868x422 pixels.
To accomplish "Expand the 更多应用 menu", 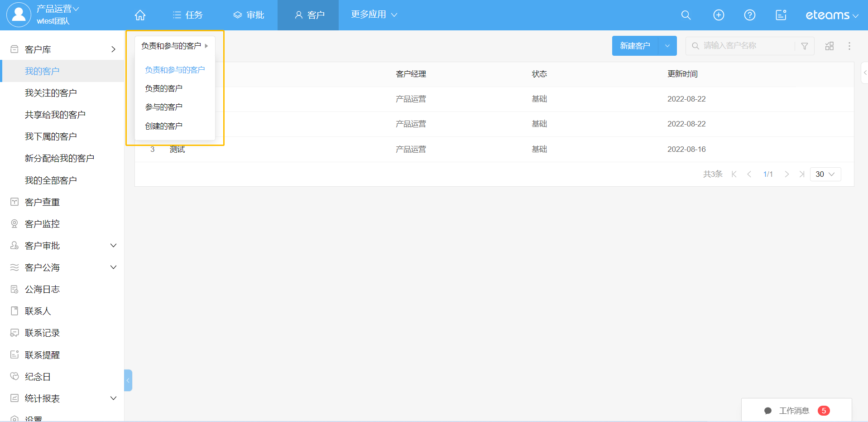I will (x=374, y=15).
